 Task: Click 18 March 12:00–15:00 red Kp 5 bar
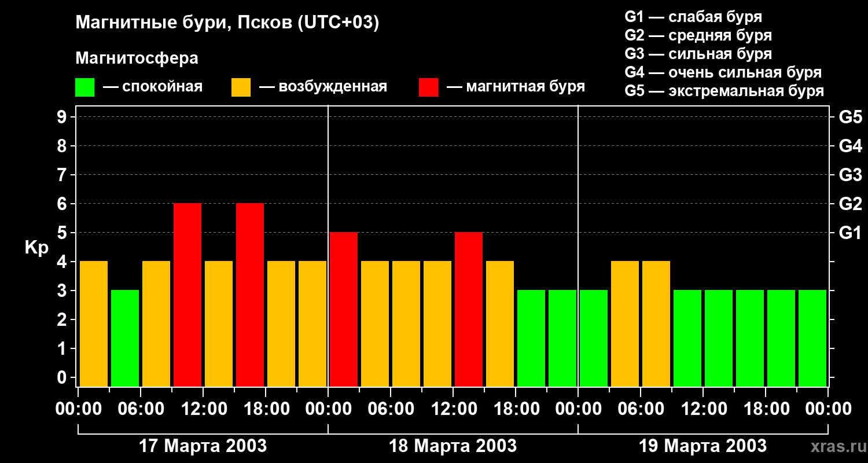click(x=469, y=310)
